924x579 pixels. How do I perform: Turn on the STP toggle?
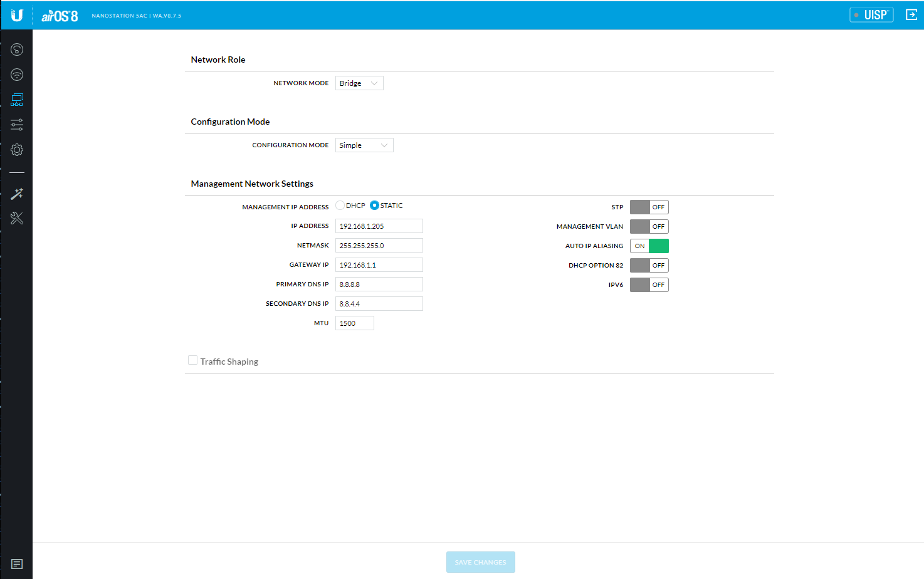pos(649,207)
